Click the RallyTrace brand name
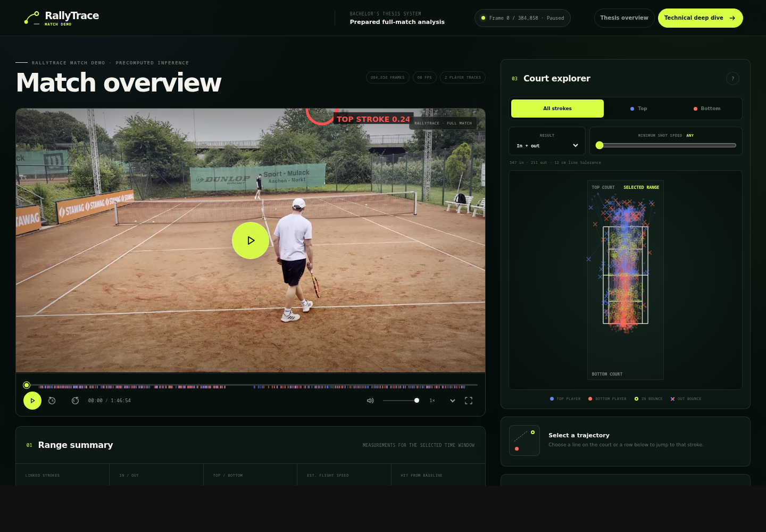The image size is (766, 532). 72,15
